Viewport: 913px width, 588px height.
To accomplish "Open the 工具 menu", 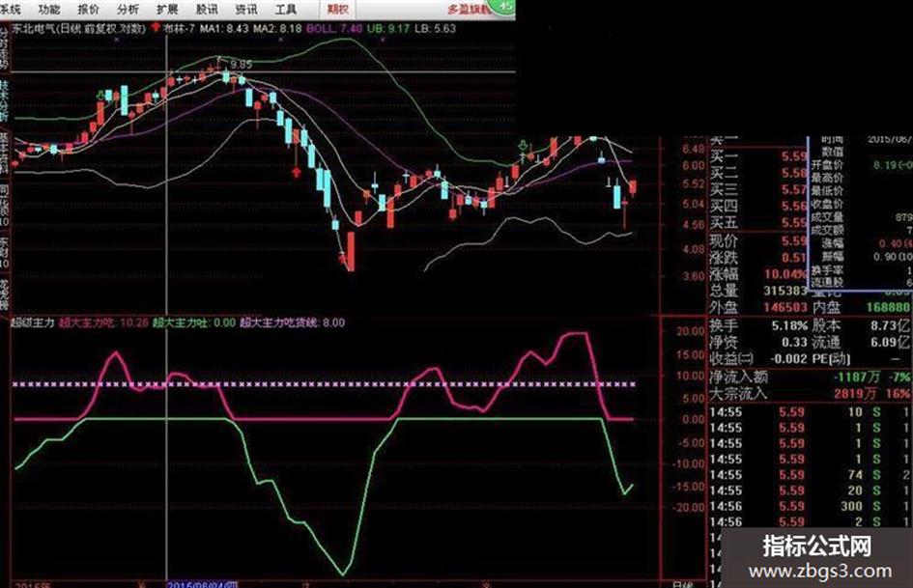I will point(285,9).
